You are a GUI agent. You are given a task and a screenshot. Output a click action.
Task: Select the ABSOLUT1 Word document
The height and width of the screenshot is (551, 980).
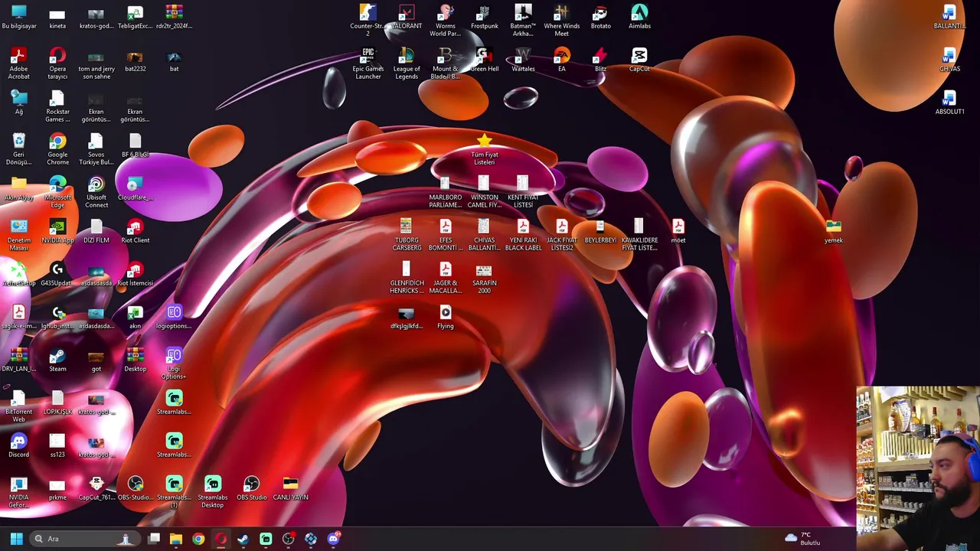pos(949,103)
